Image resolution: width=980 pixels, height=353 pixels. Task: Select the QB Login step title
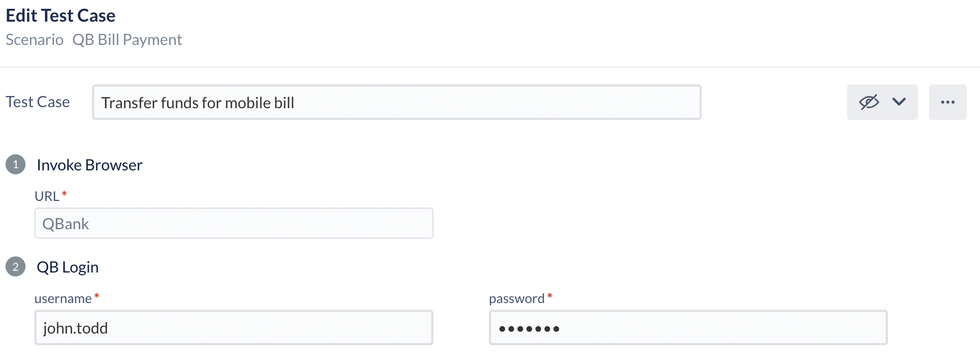pyautogui.click(x=68, y=268)
